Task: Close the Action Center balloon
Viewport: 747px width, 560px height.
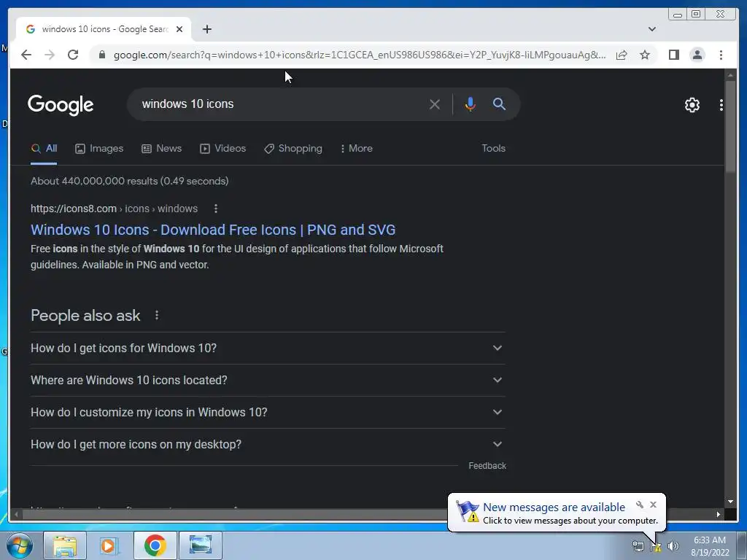Action: click(653, 505)
